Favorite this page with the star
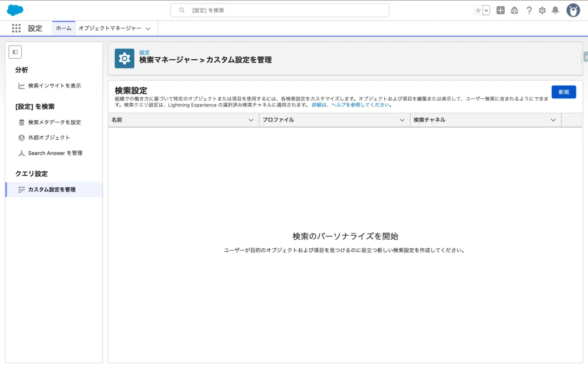The image size is (588, 368). [478, 10]
